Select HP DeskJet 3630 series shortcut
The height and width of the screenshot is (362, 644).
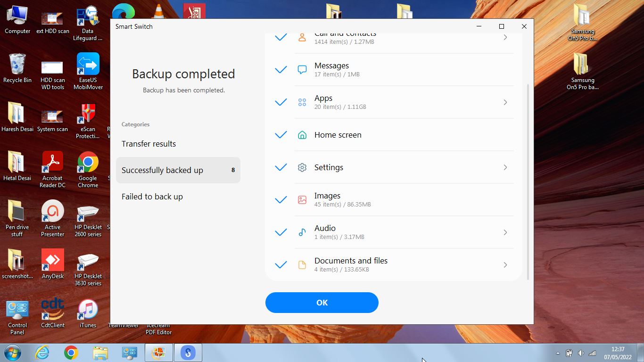coord(88,270)
